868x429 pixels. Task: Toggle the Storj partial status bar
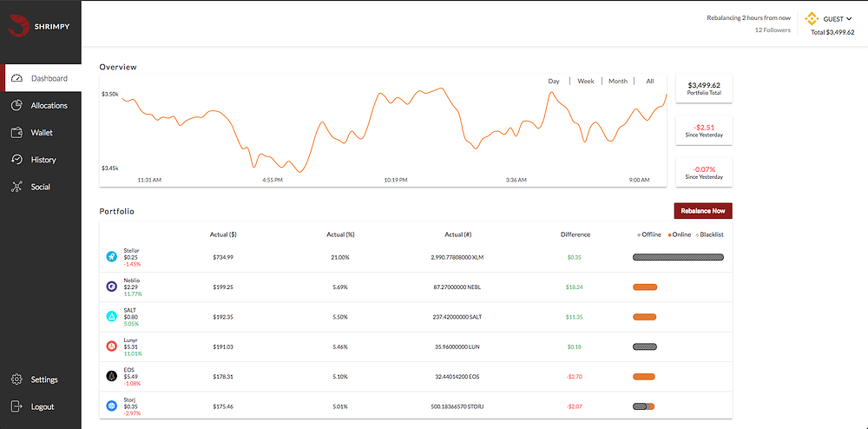coord(644,406)
